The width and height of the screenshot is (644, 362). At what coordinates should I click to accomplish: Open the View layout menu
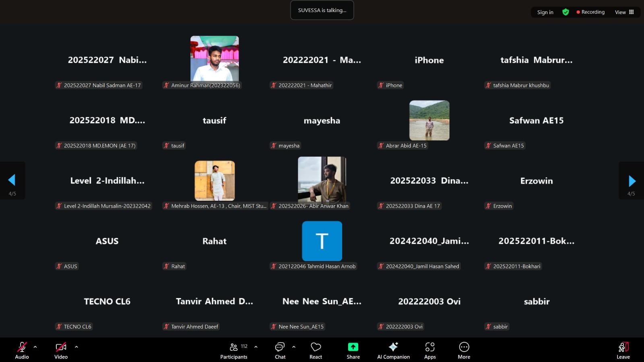tap(624, 12)
